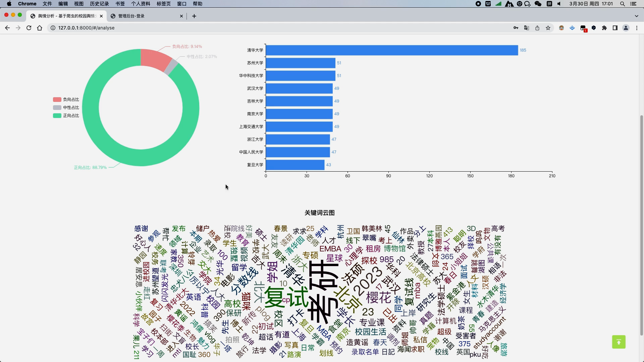Click the Google Translate page icon
Image resolution: width=644 pixels, height=362 pixels.
pos(527,28)
